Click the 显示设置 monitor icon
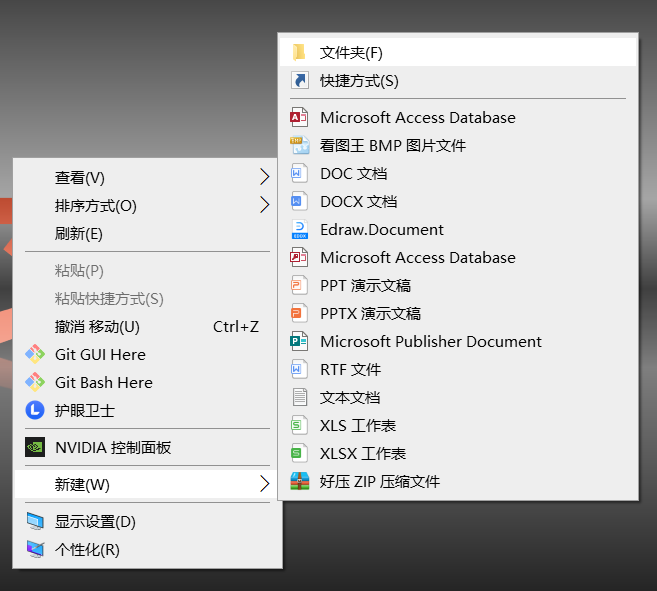Image resolution: width=657 pixels, height=591 pixels. [x=35, y=521]
